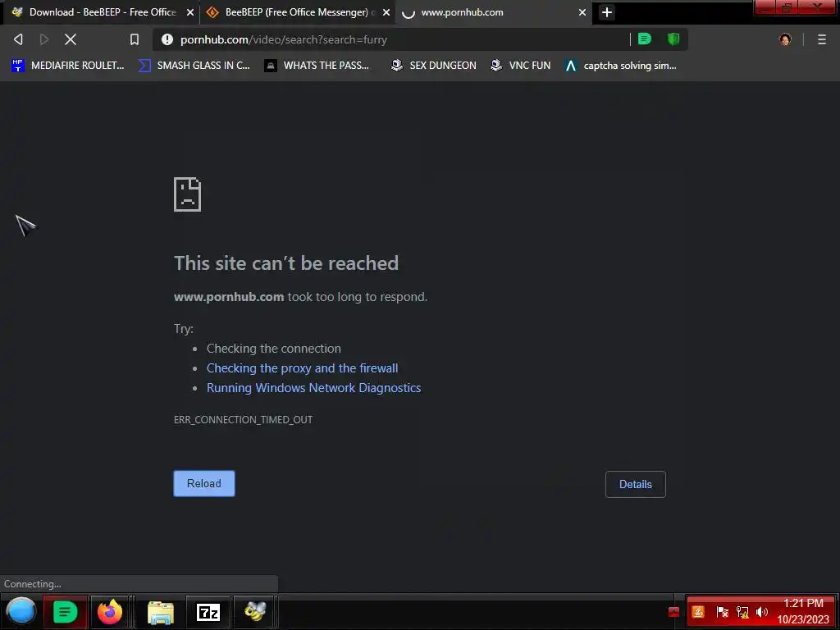Switch to Download - BeeBEEP tab
The height and width of the screenshot is (630, 840).
(x=102, y=12)
